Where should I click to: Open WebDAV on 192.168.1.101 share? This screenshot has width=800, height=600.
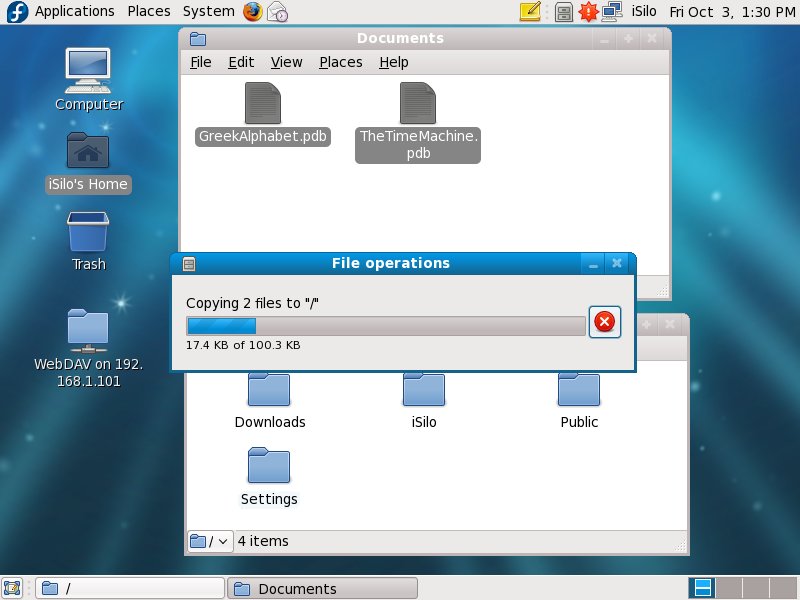point(88,330)
